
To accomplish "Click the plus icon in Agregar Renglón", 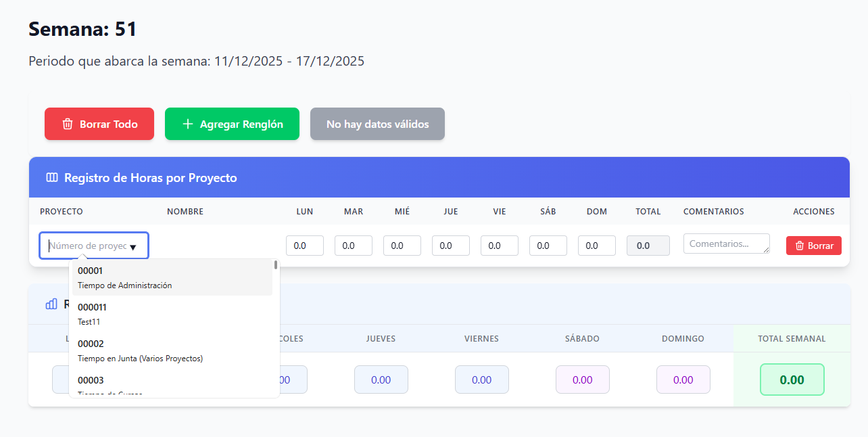I will (x=188, y=124).
